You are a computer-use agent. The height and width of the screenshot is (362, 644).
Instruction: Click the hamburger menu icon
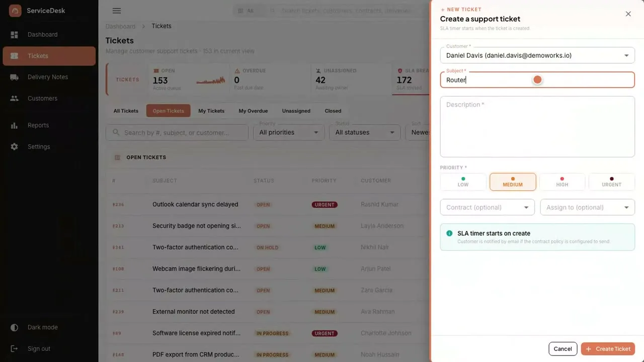[117, 11]
